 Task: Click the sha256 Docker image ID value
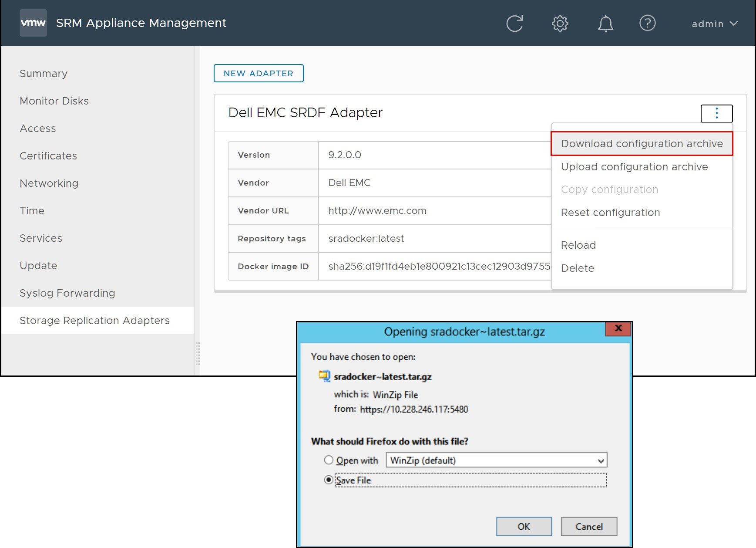coord(440,267)
